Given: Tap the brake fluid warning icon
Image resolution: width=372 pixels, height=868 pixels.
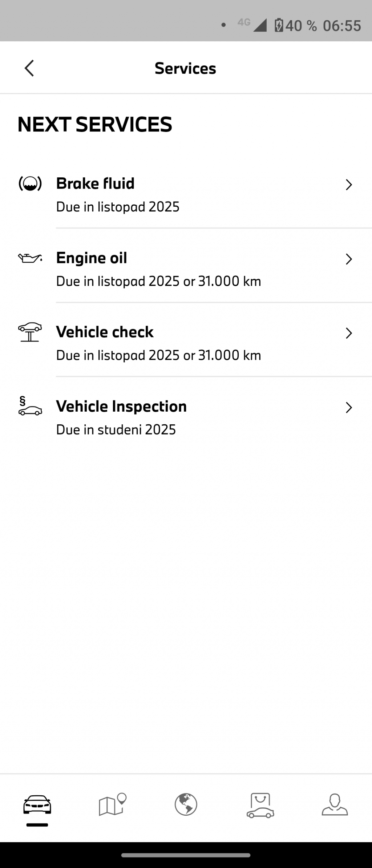Looking at the screenshot, I should pyautogui.click(x=30, y=184).
